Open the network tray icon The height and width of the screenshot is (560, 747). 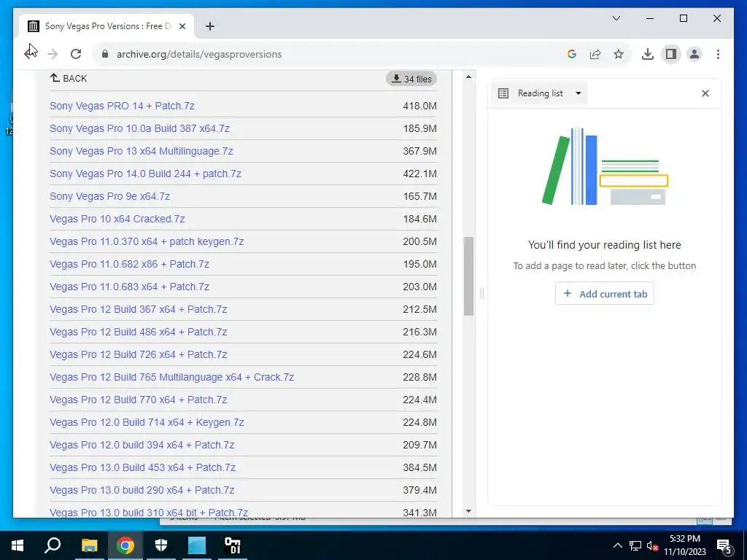(635, 545)
